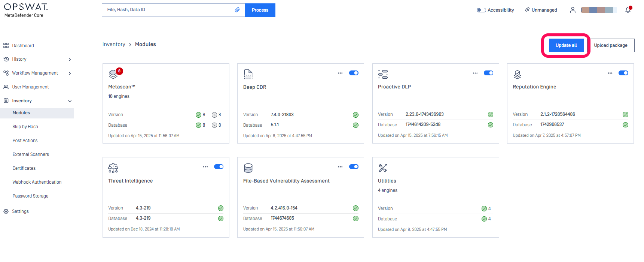The width and height of the screenshot is (644, 262).
Task: Expand the History submenu chevron
Action: pos(70,60)
